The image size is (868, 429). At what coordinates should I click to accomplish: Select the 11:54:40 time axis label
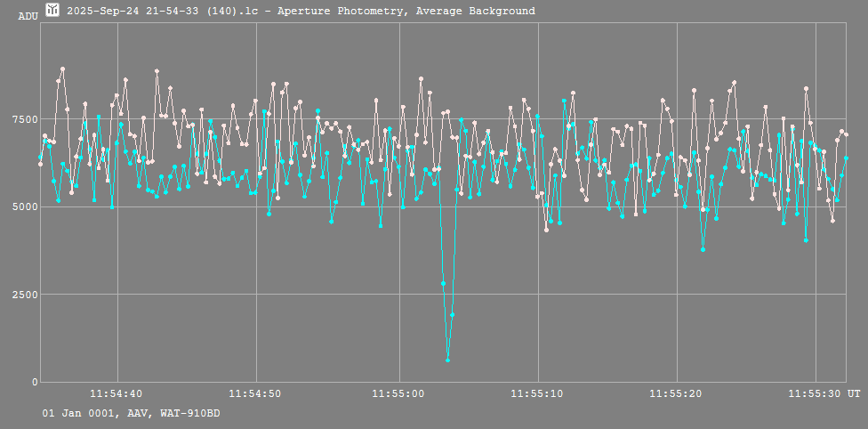pos(117,393)
